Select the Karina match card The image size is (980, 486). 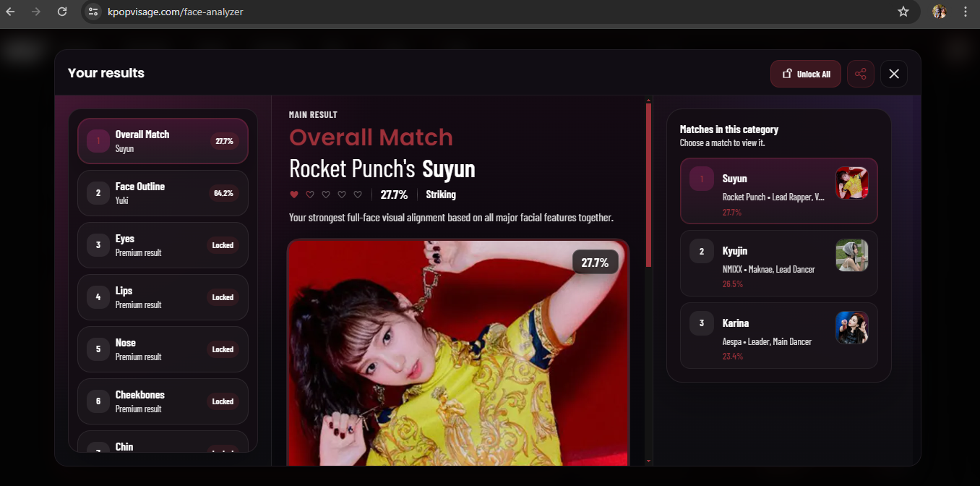(779, 336)
